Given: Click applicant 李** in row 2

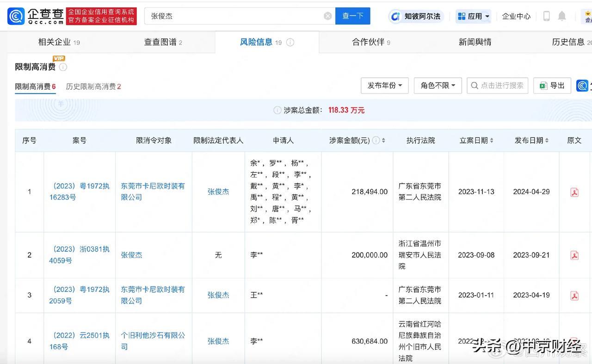Looking at the screenshot, I should (x=257, y=255).
